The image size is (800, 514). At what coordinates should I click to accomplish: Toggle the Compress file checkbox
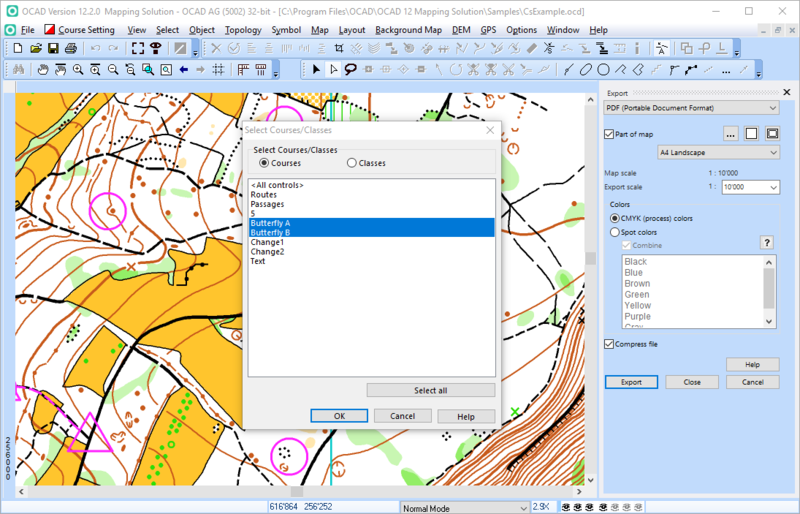coord(609,344)
